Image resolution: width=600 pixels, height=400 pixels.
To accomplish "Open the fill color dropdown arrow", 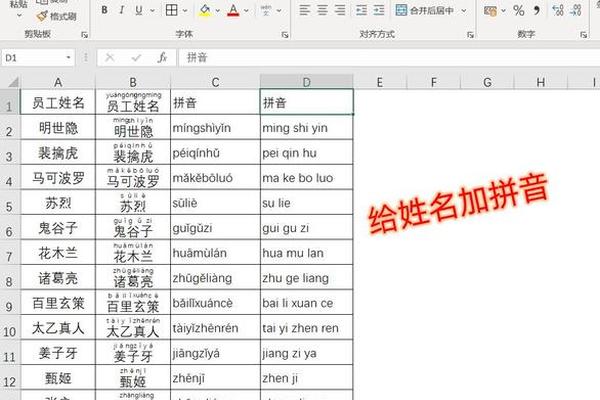I will pos(218,11).
